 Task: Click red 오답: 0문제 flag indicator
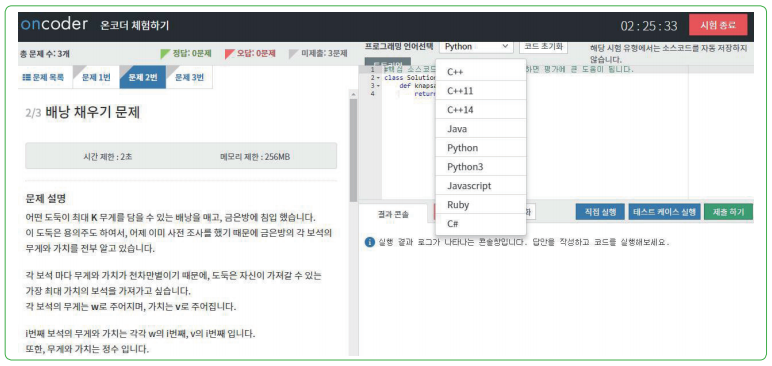pos(250,54)
